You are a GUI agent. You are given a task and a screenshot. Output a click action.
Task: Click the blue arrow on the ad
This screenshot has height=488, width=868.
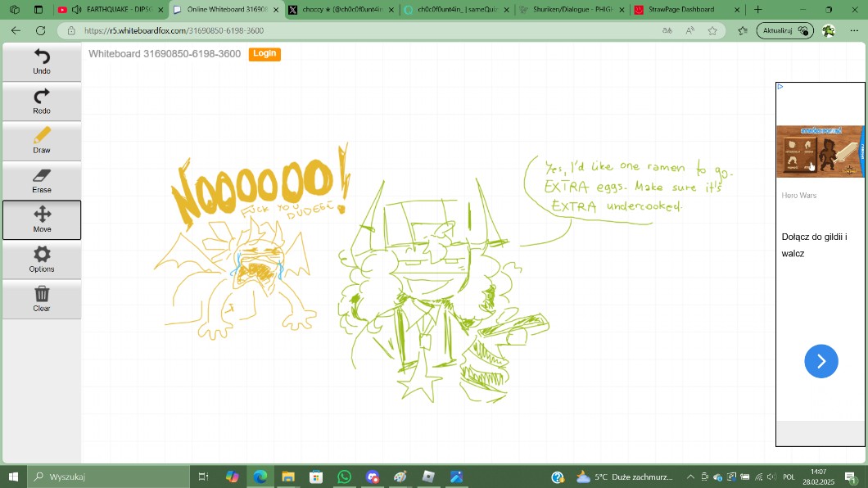click(821, 361)
